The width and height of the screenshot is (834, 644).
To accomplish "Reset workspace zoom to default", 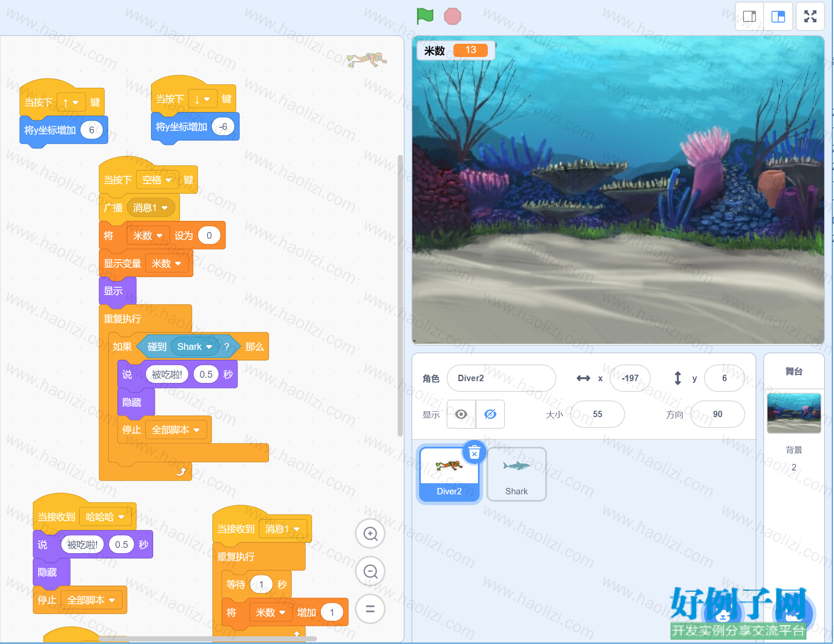I will (x=370, y=609).
